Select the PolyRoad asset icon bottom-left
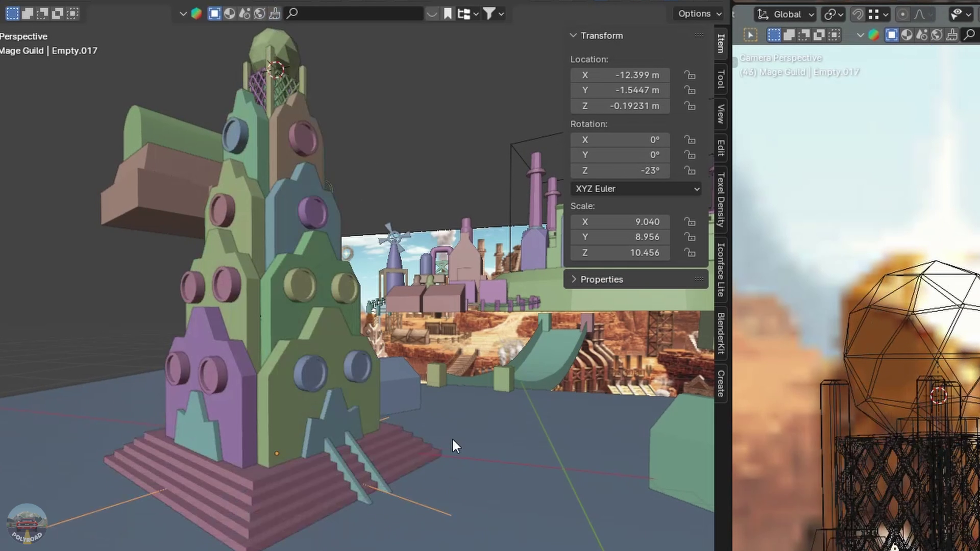980x551 pixels. [x=26, y=524]
